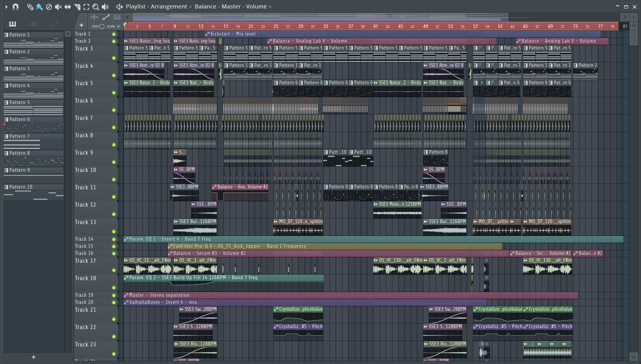Image resolution: width=641 pixels, height=364 pixels.
Task: Mute Track 5 using its green LED
Action: pyautogui.click(x=114, y=93)
